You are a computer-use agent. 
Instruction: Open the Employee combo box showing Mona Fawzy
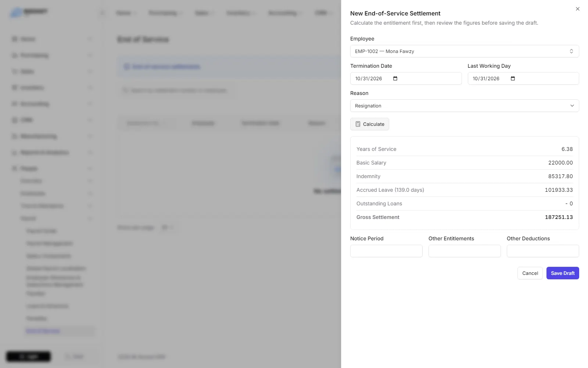[x=465, y=51]
